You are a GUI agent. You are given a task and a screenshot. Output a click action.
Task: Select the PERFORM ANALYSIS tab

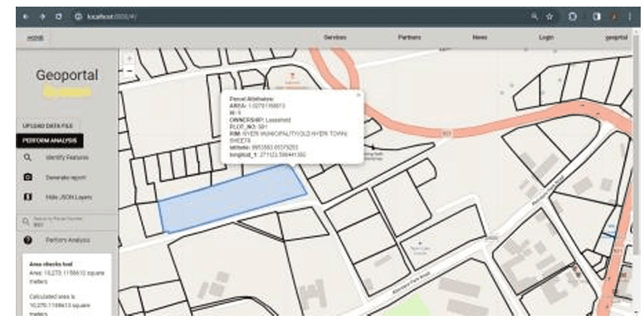point(50,141)
